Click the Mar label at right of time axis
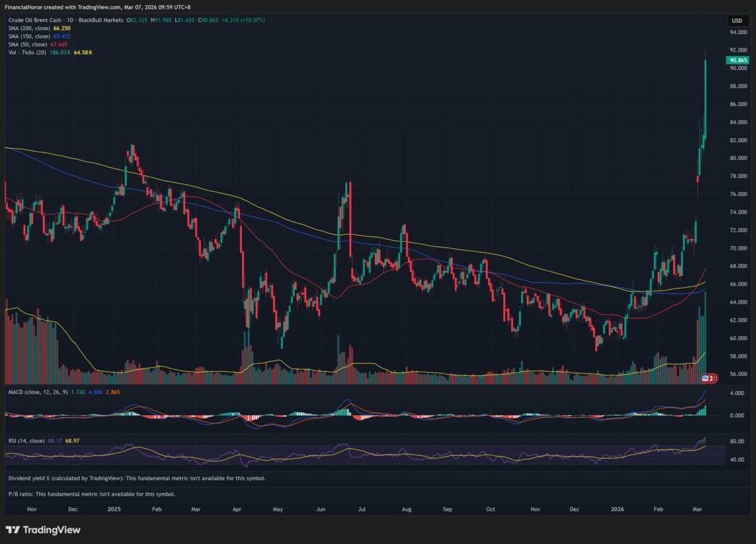This screenshot has height=544, width=756. [x=697, y=508]
